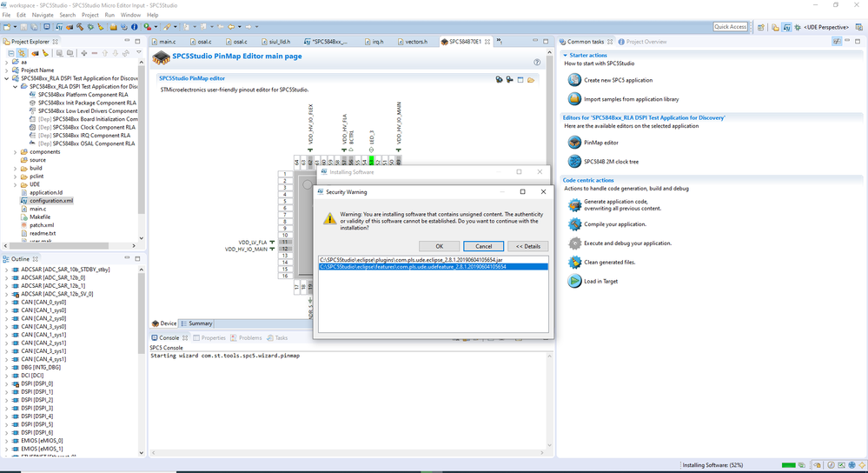Expand the 'Project Name' project node
The width and height of the screenshot is (868, 473).
(7, 70)
